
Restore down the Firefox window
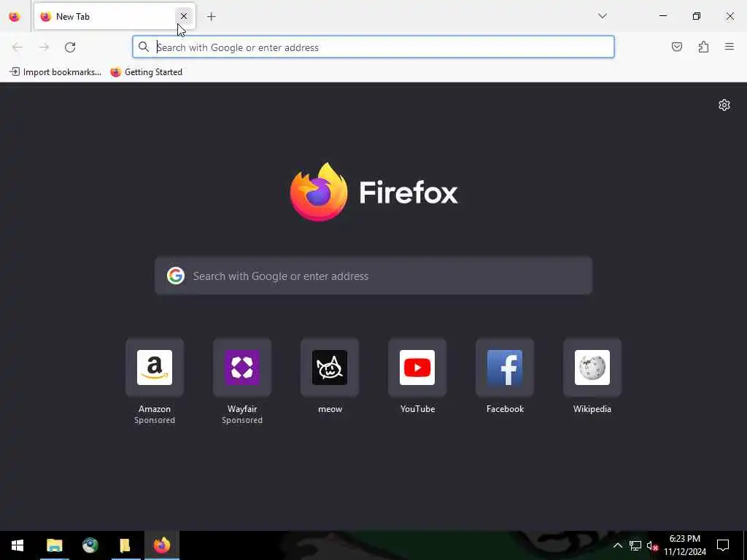coord(697,16)
